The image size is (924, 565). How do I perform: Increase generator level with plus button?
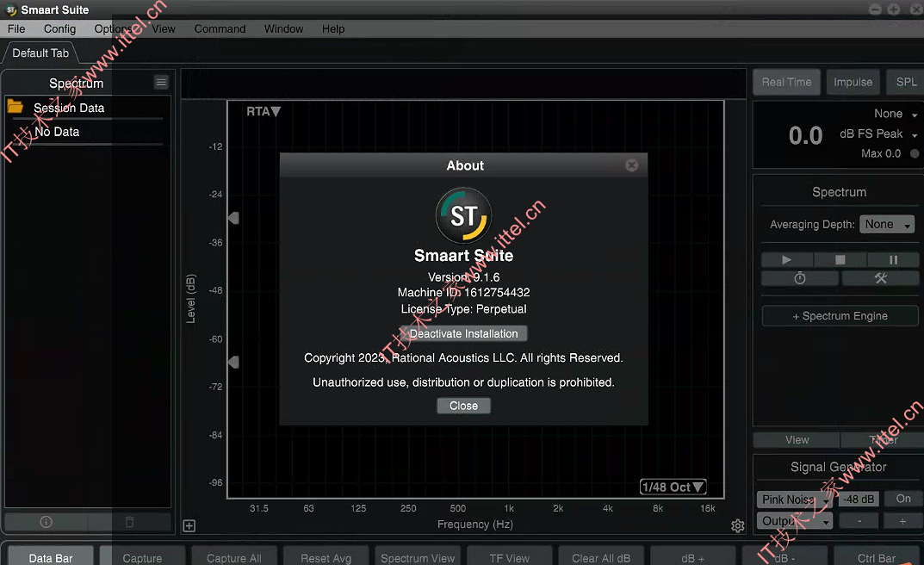tap(902, 521)
